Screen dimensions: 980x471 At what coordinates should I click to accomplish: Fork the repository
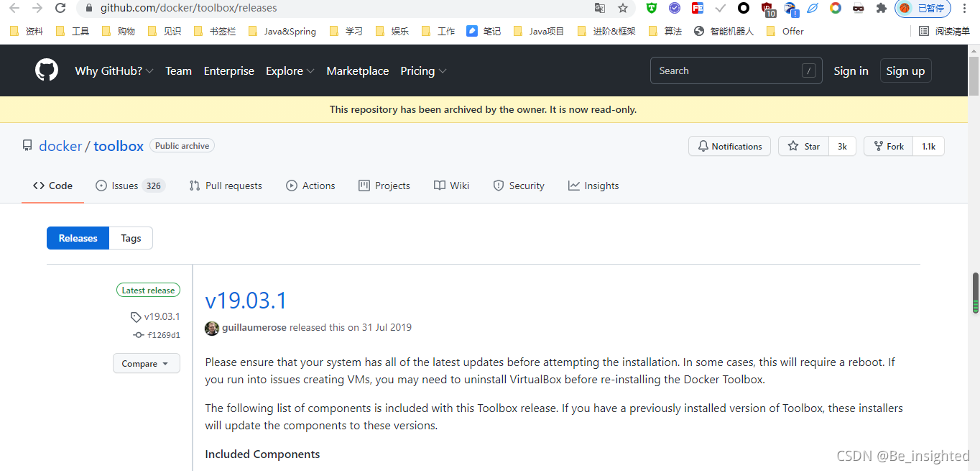[x=889, y=146]
